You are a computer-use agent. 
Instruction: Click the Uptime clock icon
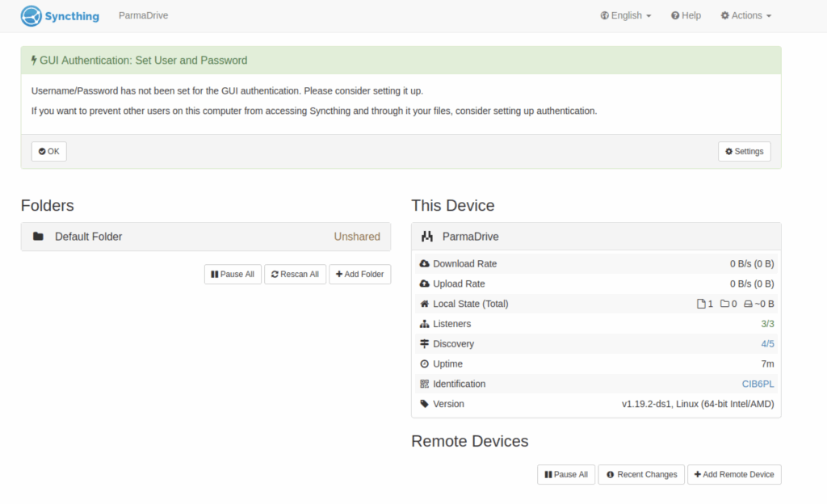click(424, 363)
